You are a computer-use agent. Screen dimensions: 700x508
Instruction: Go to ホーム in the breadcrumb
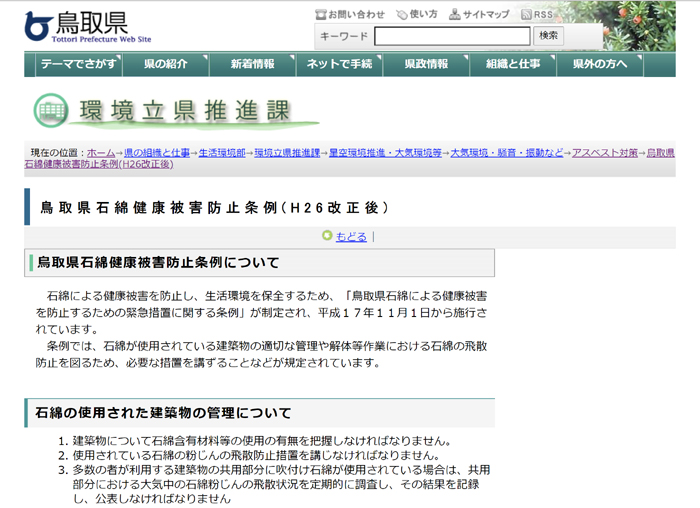pyautogui.click(x=101, y=153)
